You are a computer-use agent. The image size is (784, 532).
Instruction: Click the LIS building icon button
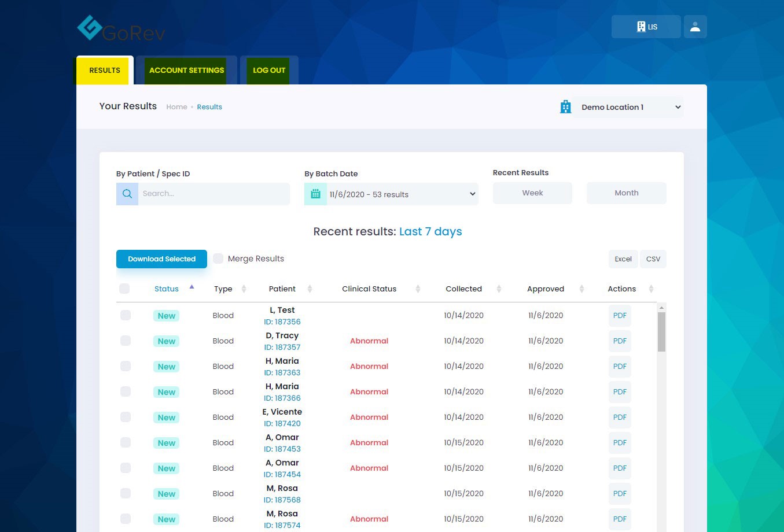point(646,27)
